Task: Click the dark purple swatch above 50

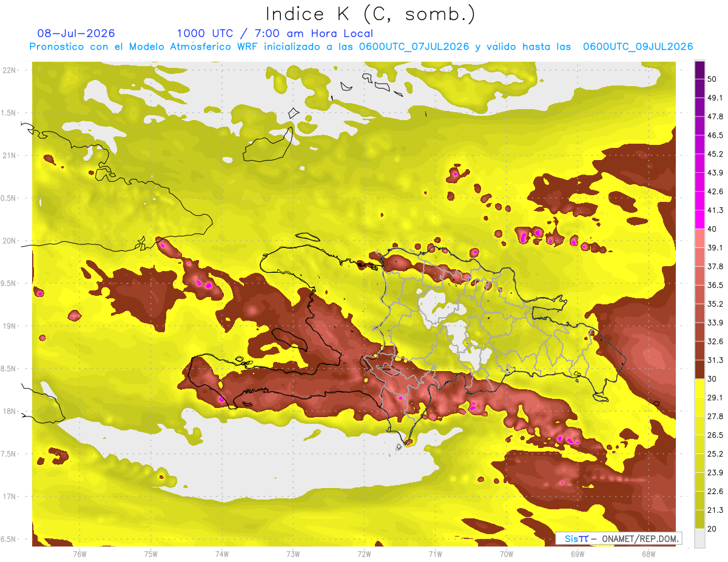Action: point(700,70)
